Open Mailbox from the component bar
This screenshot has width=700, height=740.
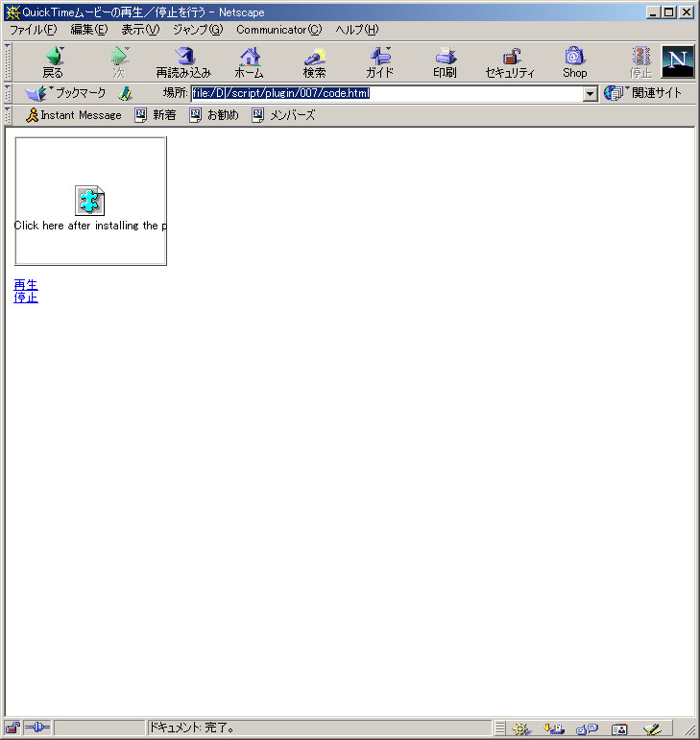(x=553, y=728)
